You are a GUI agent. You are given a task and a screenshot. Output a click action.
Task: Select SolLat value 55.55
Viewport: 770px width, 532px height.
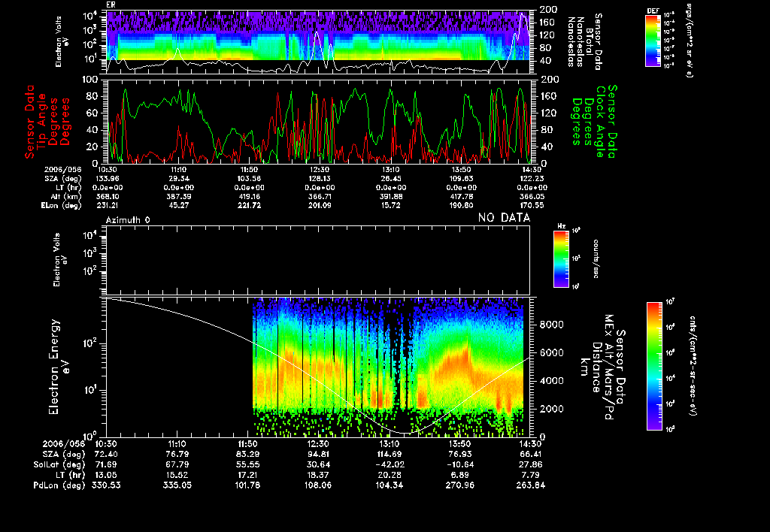[x=248, y=464]
